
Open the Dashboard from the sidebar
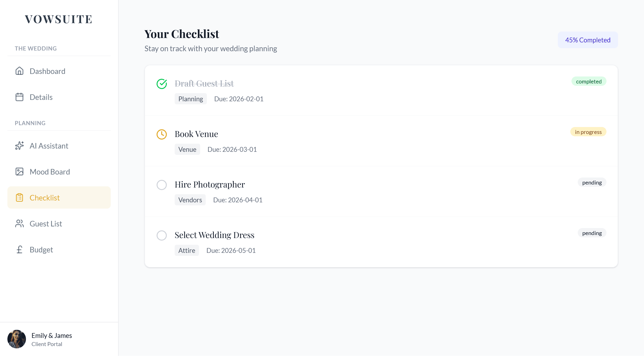coord(47,71)
